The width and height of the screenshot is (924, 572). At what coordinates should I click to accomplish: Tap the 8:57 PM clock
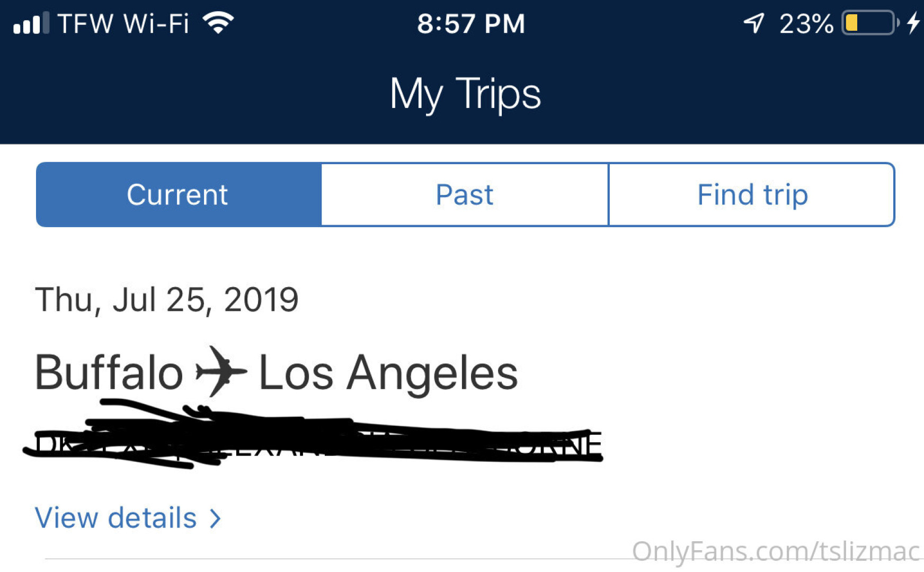(x=470, y=24)
